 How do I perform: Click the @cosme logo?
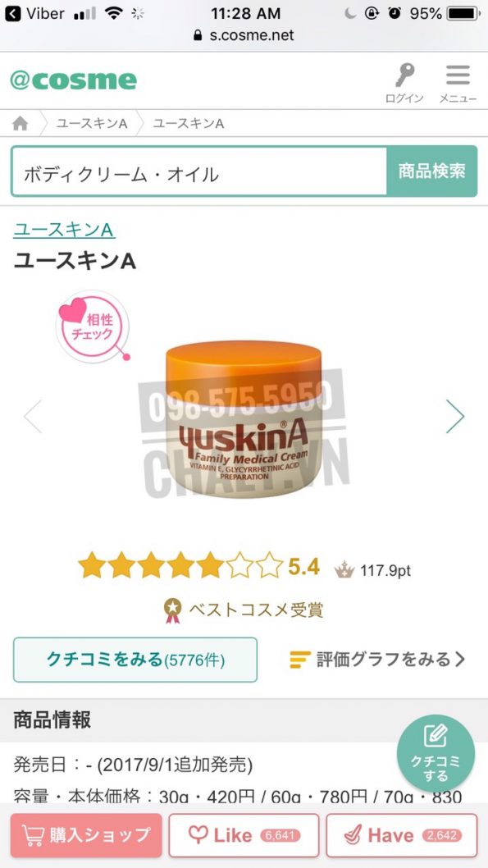[x=73, y=81]
